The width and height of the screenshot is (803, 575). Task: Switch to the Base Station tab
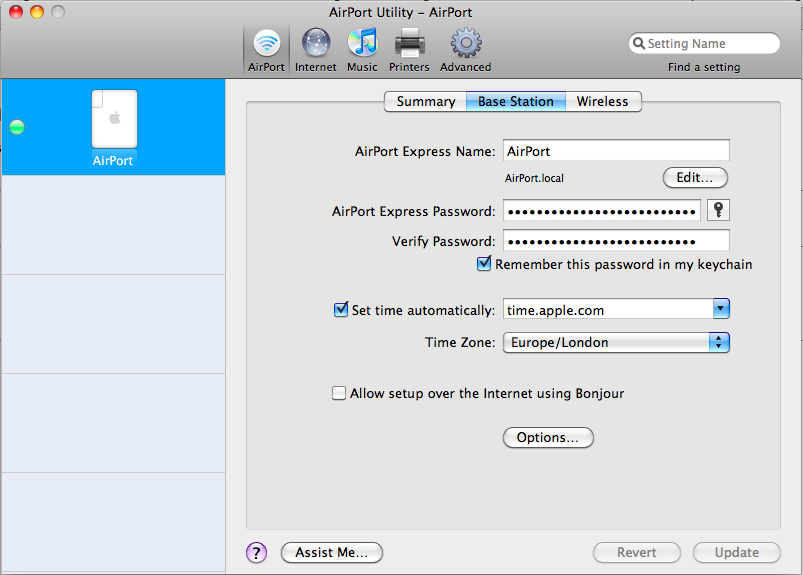(516, 101)
